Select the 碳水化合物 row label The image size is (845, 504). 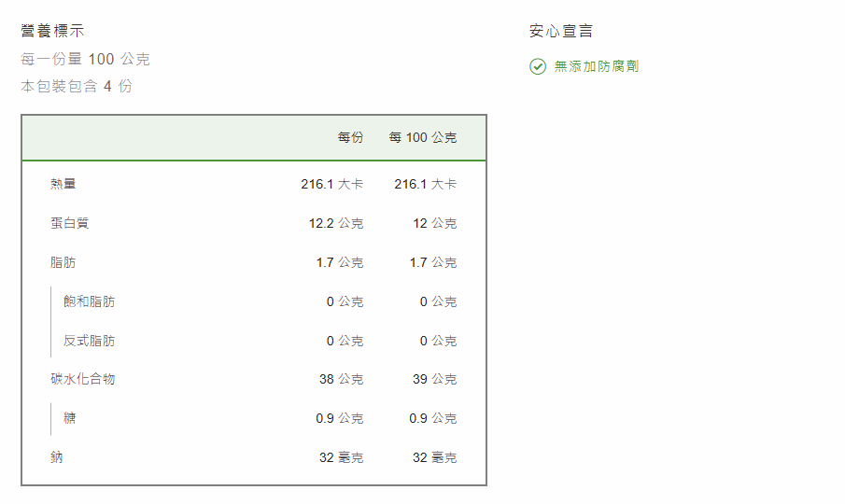point(83,379)
